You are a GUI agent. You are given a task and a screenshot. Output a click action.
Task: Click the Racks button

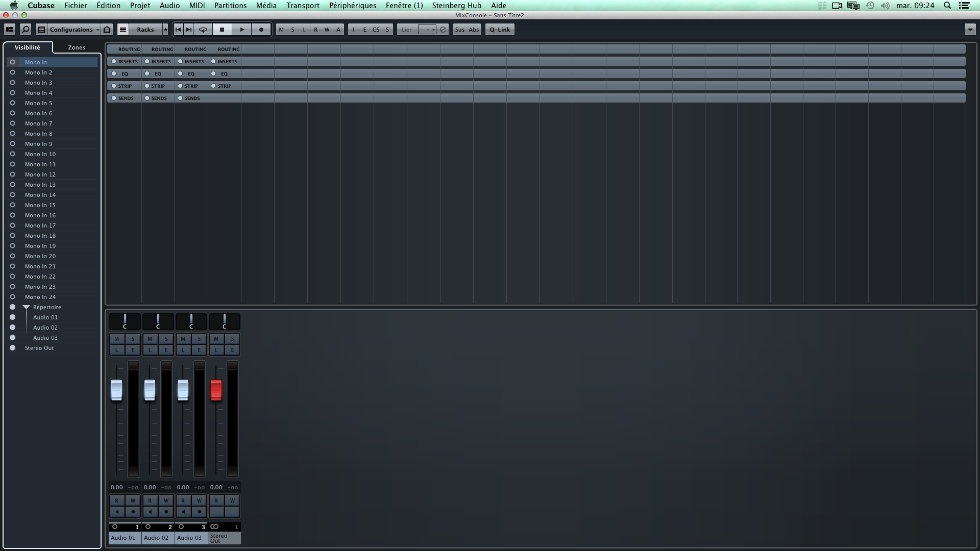[145, 30]
